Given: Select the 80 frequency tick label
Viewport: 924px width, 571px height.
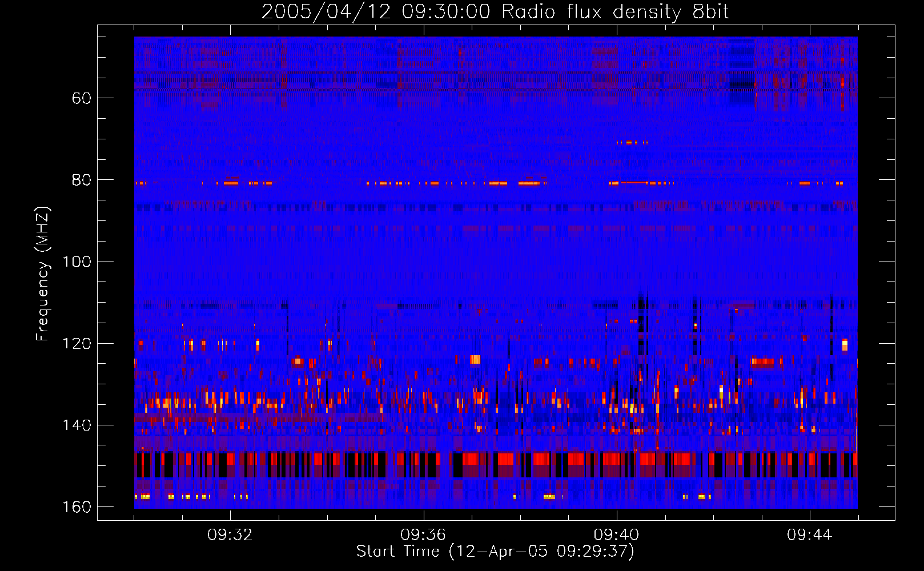Looking at the screenshot, I should (81, 180).
